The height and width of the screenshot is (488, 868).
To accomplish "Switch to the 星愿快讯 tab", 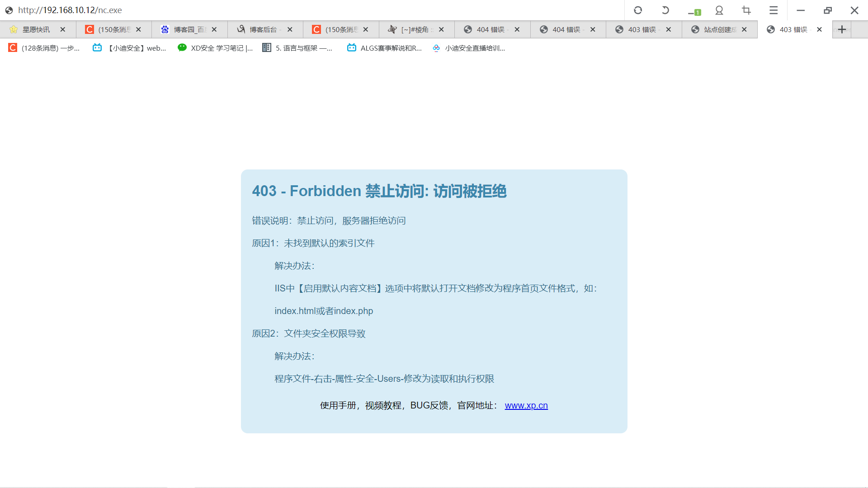I will coord(36,29).
